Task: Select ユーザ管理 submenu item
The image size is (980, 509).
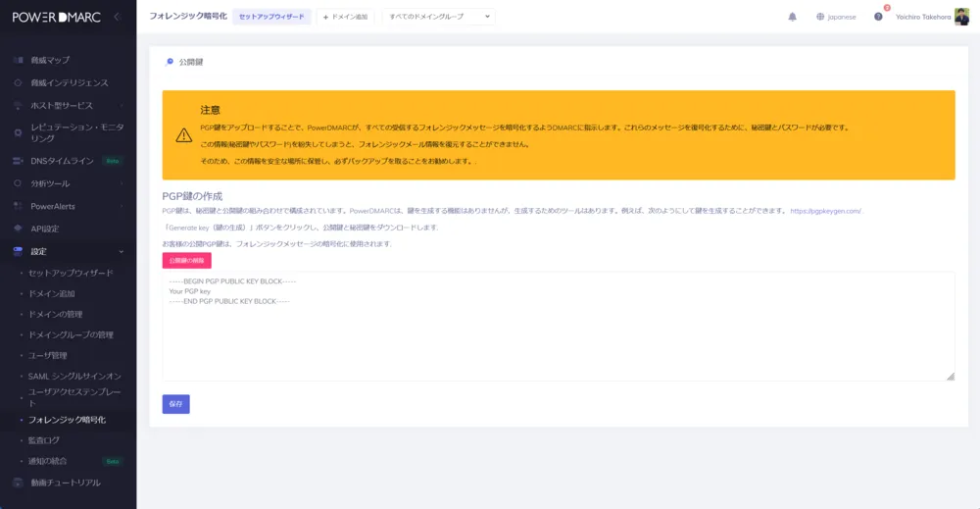Action: point(47,355)
